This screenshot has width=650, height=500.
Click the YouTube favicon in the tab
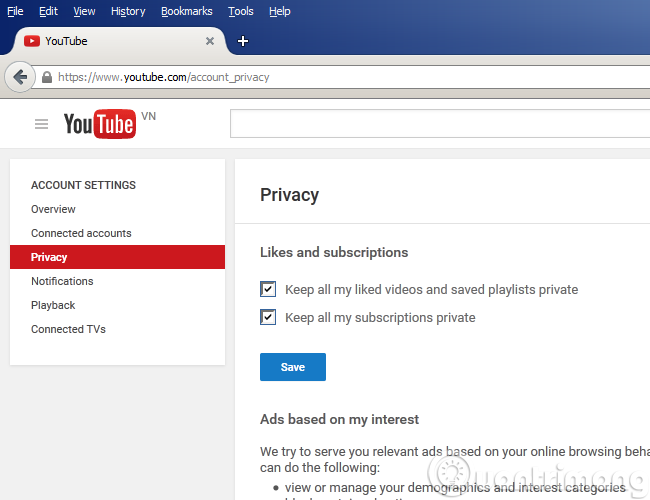pos(32,41)
